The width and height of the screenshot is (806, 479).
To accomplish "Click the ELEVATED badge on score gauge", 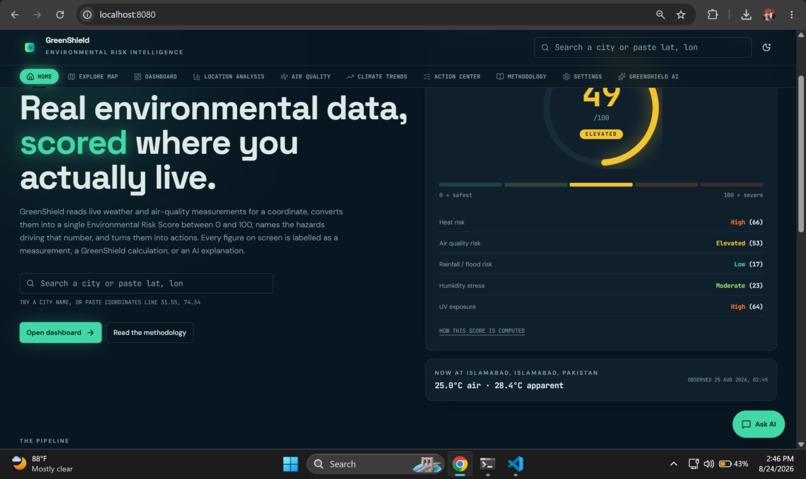I will (x=601, y=134).
